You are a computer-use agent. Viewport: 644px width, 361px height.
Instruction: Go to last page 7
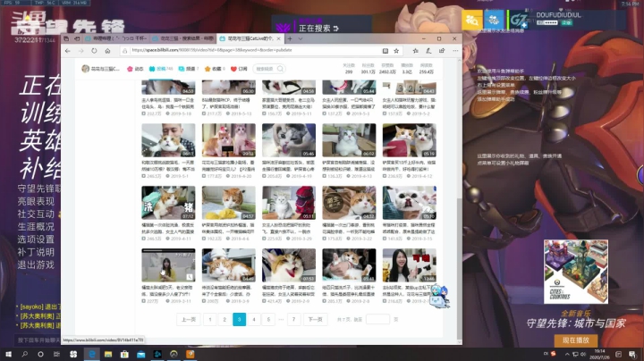pyautogui.click(x=293, y=319)
